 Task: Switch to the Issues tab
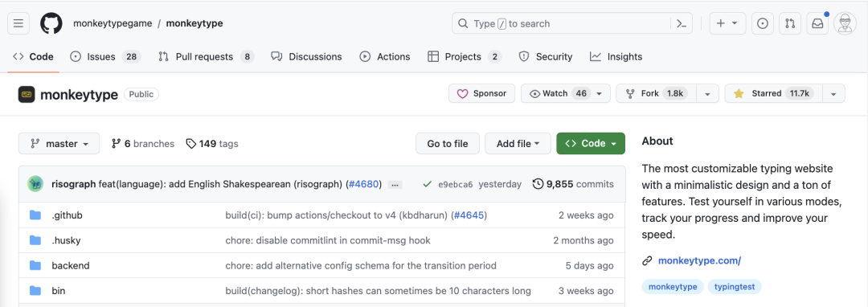click(105, 56)
